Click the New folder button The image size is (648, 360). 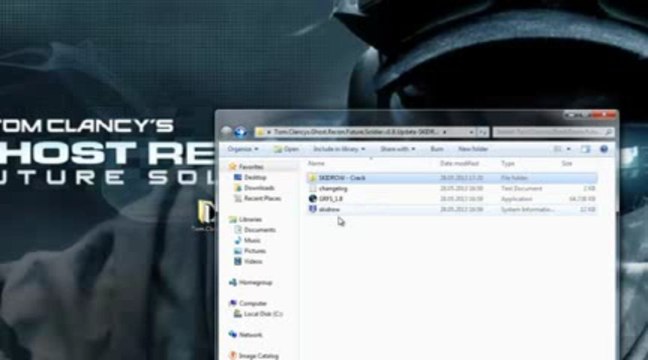[x=473, y=149]
